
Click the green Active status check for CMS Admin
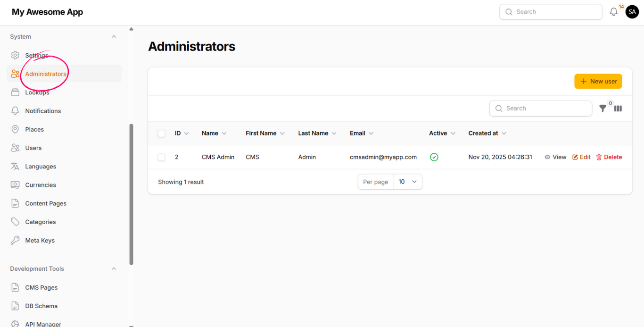pyautogui.click(x=434, y=157)
